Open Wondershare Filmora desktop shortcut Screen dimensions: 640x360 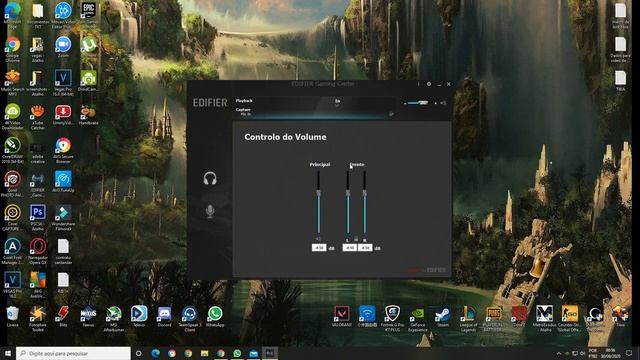[x=63, y=217]
